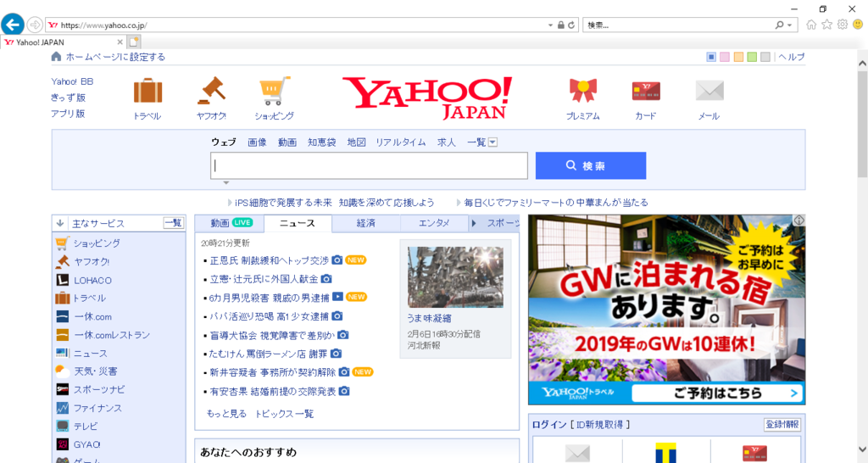Open the Card icon in header
The height and width of the screenshot is (463, 868).
pos(646,91)
